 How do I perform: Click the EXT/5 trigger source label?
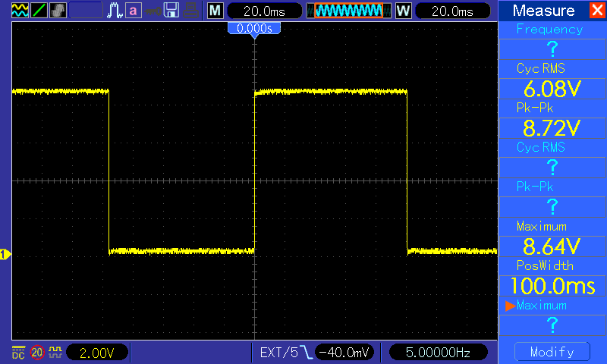click(x=278, y=353)
